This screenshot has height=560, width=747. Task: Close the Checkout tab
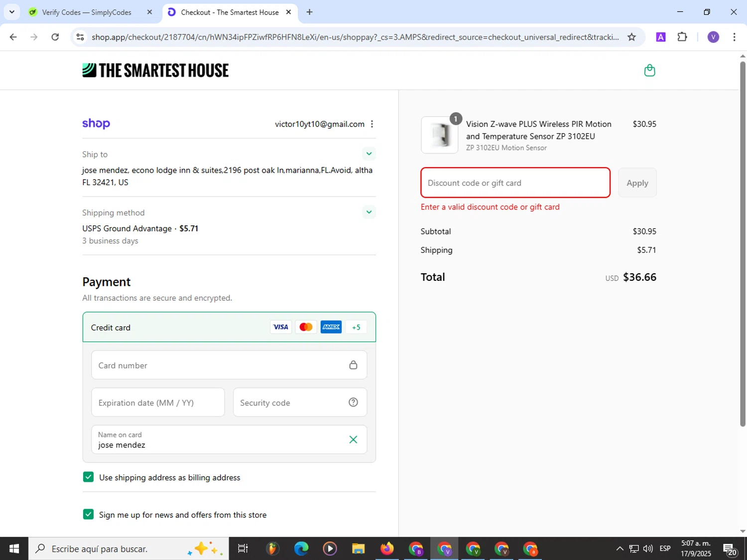click(x=288, y=12)
